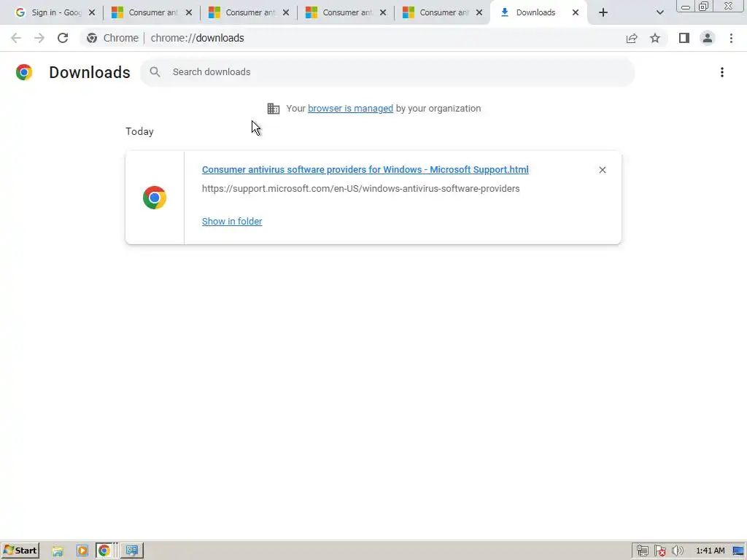
Task: Open the monitor application in taskbar
Action: pyautogui.click(x=132, y=551)
